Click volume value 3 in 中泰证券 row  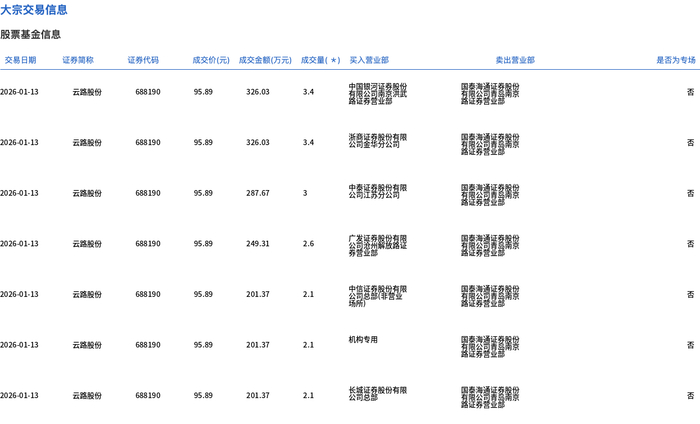[305, 193]
